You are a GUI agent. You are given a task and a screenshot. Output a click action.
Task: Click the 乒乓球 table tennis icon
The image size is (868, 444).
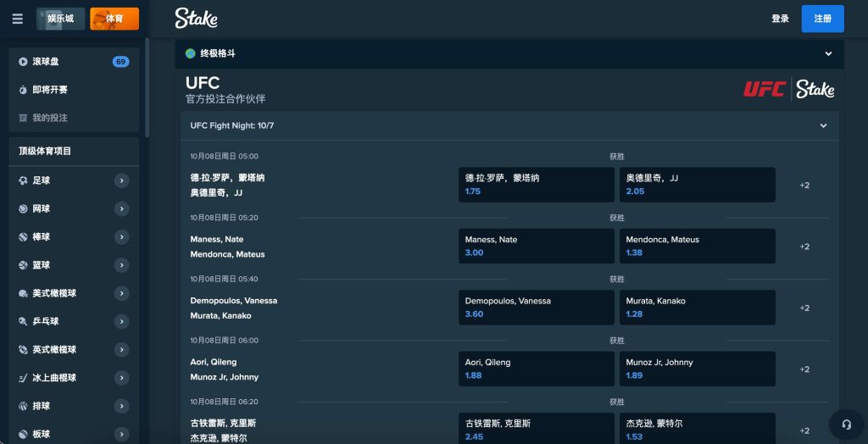[23, 322]
